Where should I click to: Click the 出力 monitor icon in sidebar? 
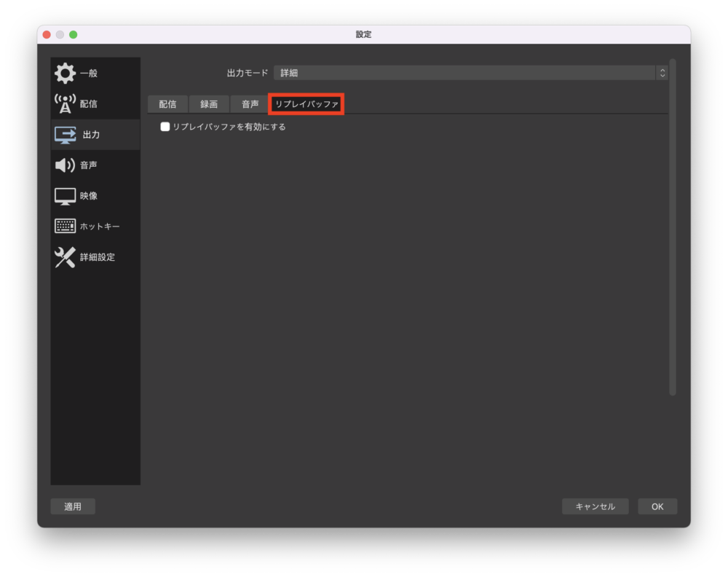[x=65, y=135]
